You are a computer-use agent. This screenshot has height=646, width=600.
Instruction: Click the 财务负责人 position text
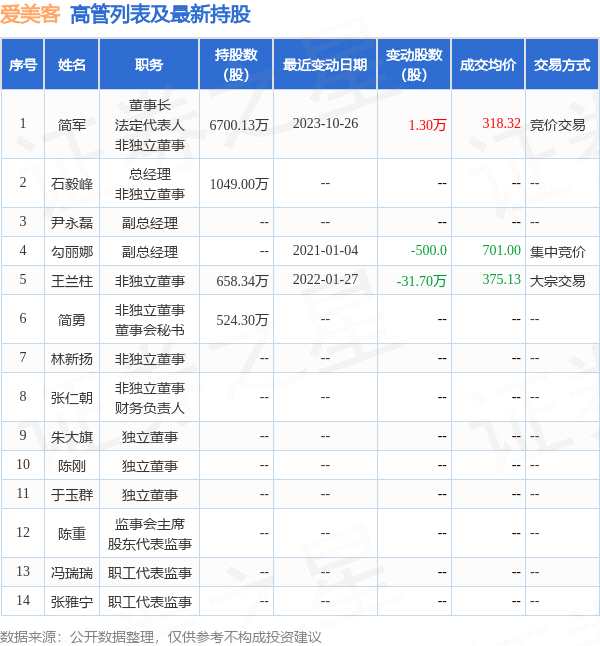click(x=150, y=408)
